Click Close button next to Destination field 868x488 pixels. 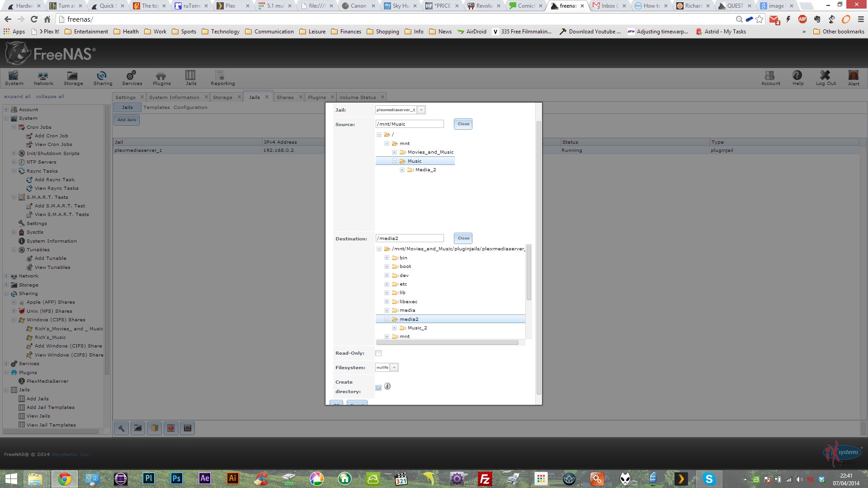[x=463, y=238]
